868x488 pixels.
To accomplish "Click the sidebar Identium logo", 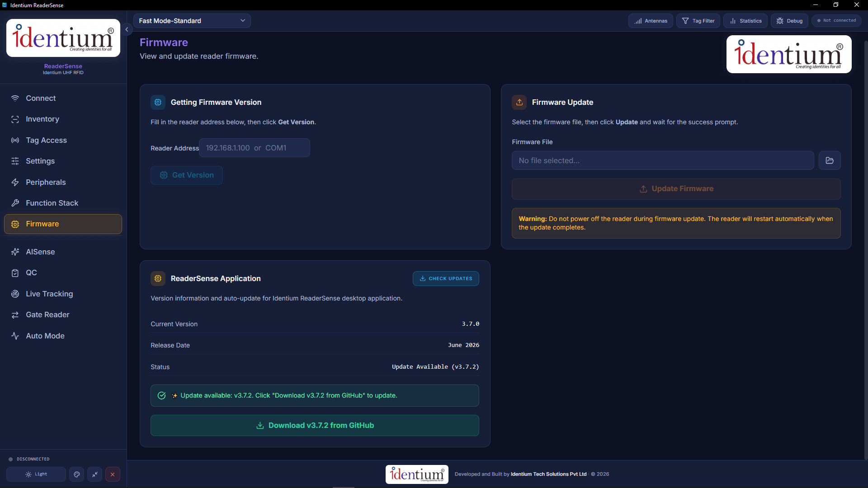I will [63, 38].
